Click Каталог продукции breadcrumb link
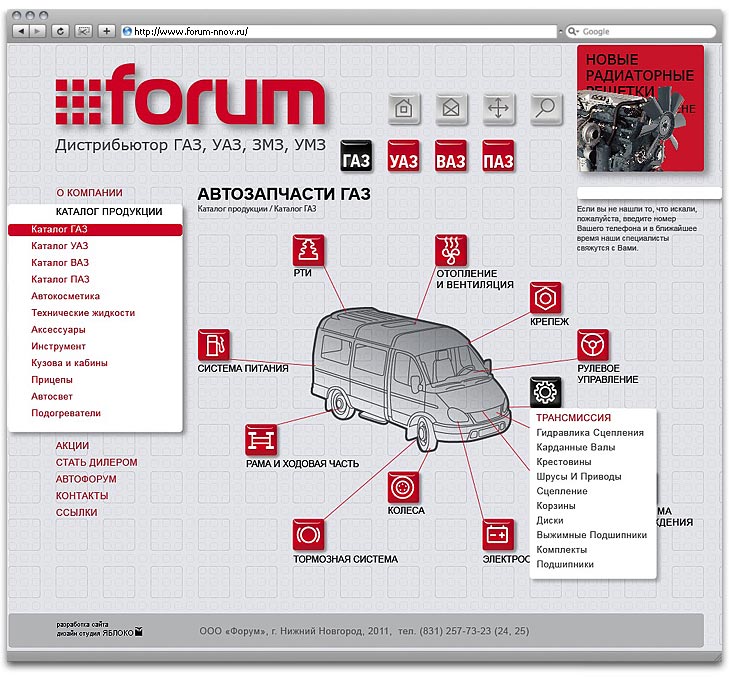The width and height of the screenshot is (730, 677). coord(232,209)
